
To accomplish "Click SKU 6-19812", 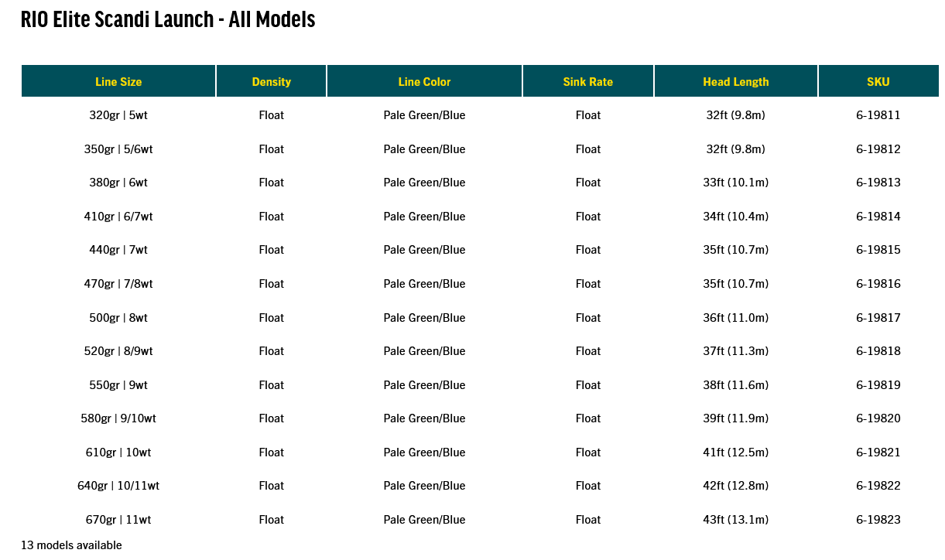I will coord(878,149).
